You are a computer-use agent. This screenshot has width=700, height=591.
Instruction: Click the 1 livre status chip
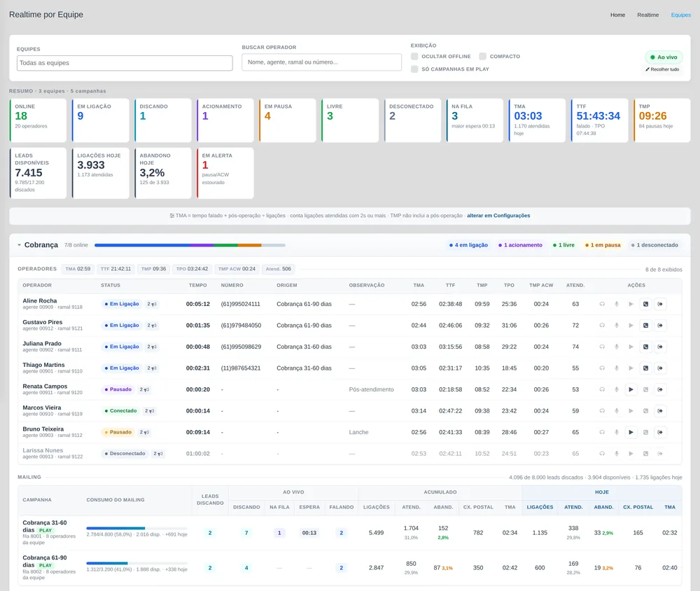(x=563, y=245)
